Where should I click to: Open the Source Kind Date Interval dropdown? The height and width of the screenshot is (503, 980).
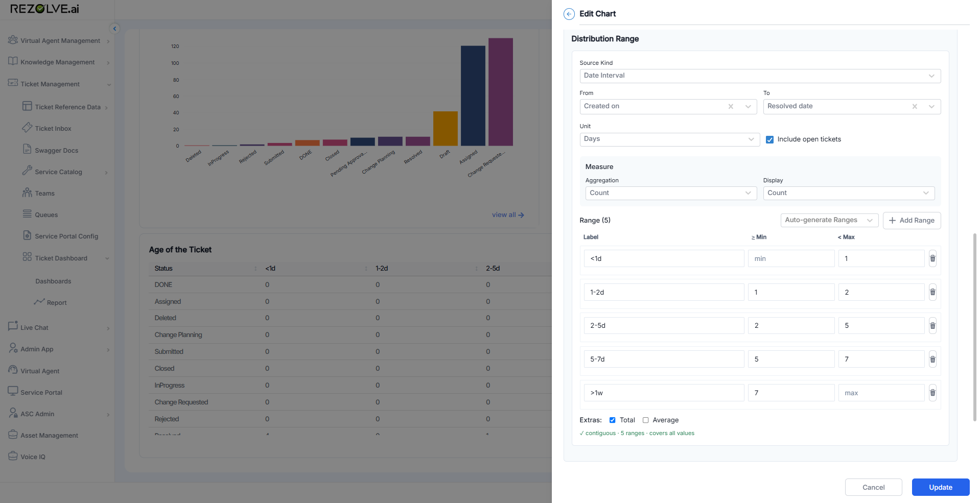pyautogui.click(x=760, y=76)
